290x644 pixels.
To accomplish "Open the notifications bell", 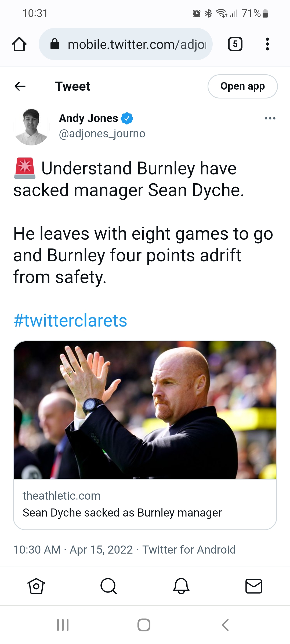I will (181, 586).
